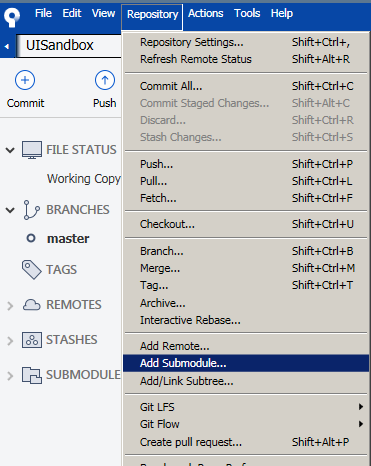
Task: Click the Commit toolbar label
Action: tap(25, 103)
